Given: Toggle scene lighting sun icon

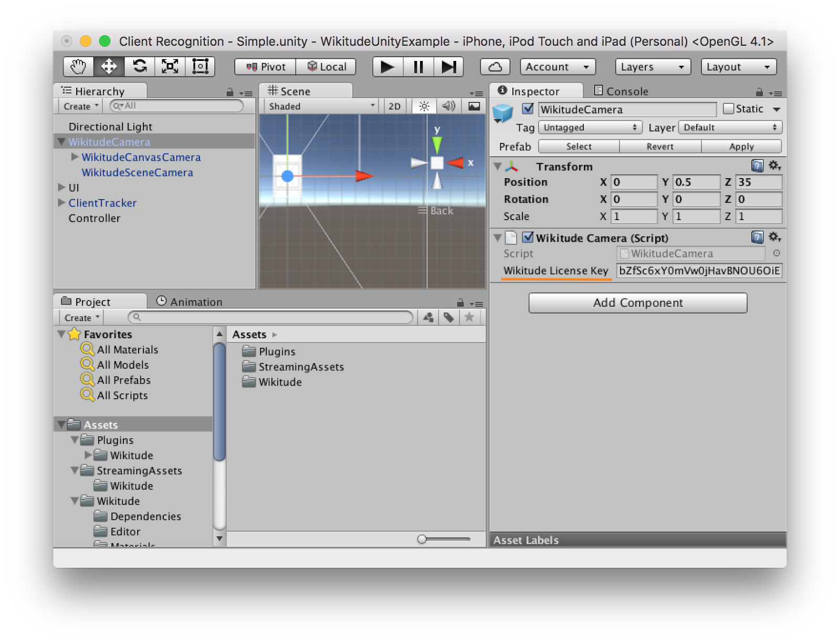Looking at the screenshot, I should (424, 106).
